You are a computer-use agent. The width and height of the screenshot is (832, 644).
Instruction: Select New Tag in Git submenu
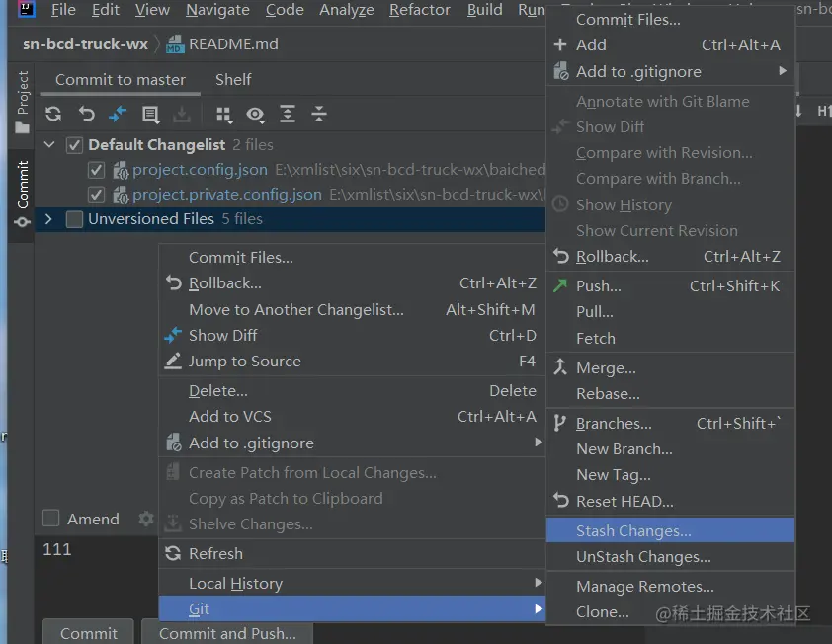coord(670,475)
